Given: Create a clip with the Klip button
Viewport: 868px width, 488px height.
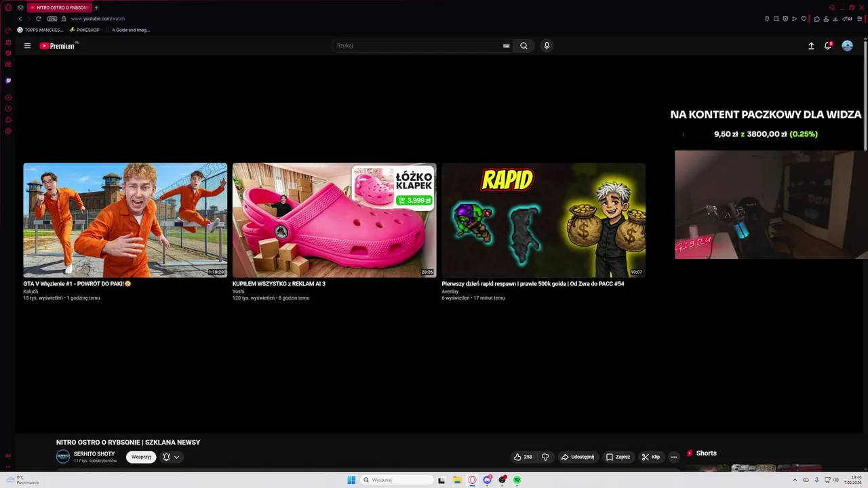Looking at the screenshot, I should tap(650, 457).
